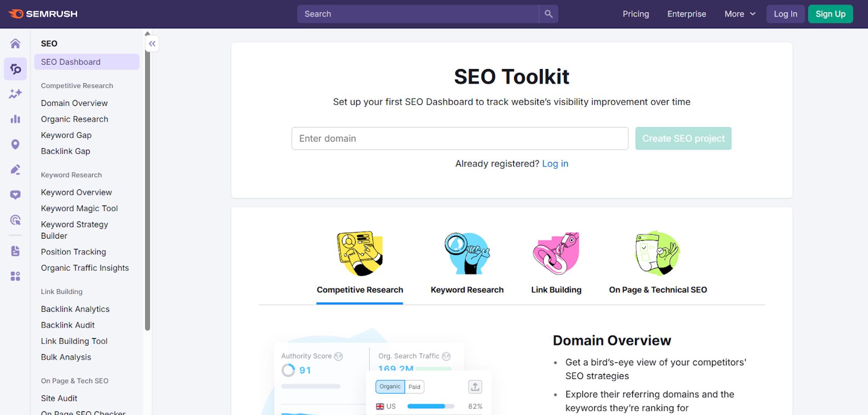The width and height of the screenshot is (868, 415).
Task: Open Pricing in top navigation
Action: coord(636,14)
